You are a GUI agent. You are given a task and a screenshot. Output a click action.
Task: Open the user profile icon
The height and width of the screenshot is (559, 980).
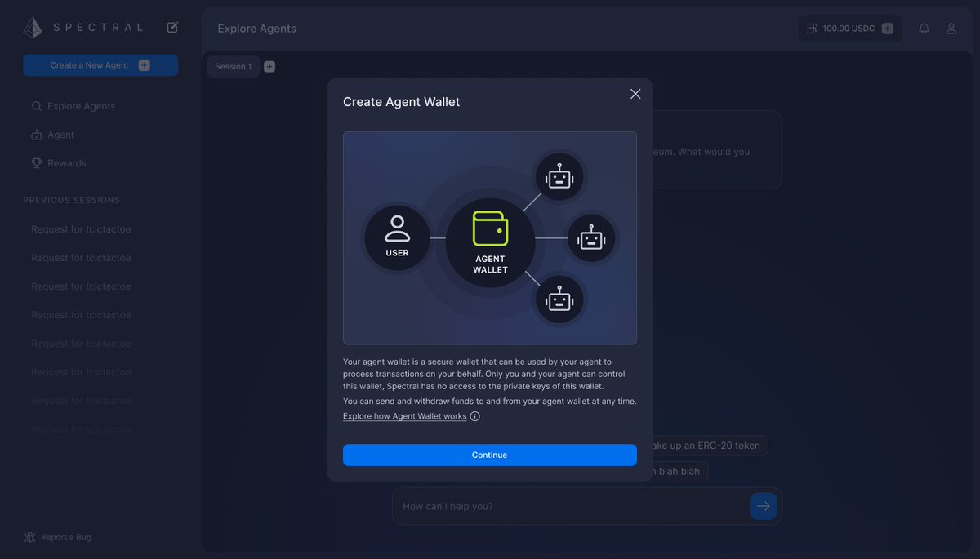coord(951,29)
